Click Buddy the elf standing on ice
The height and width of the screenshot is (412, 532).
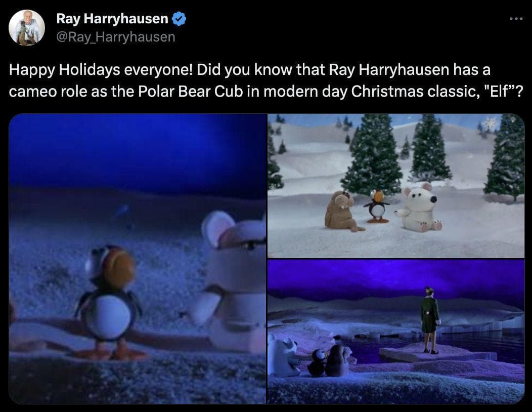point(429,319)
